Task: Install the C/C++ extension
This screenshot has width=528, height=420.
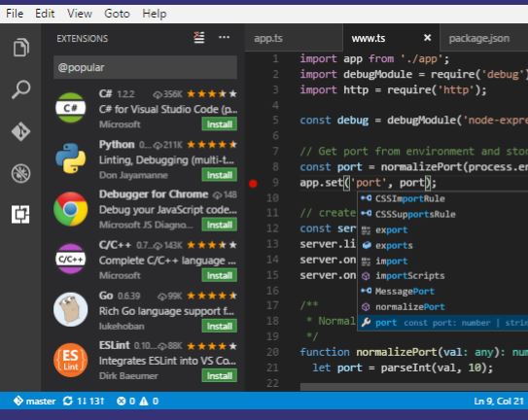Action: point(219,275)
